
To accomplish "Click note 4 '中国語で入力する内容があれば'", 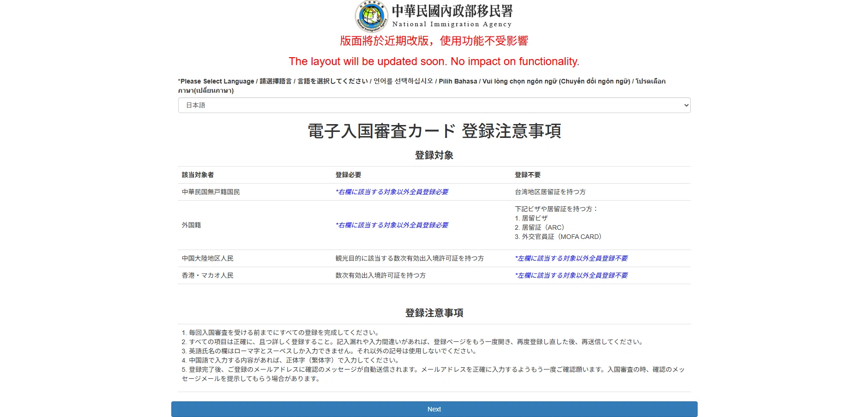I will [x=291, y=360].
